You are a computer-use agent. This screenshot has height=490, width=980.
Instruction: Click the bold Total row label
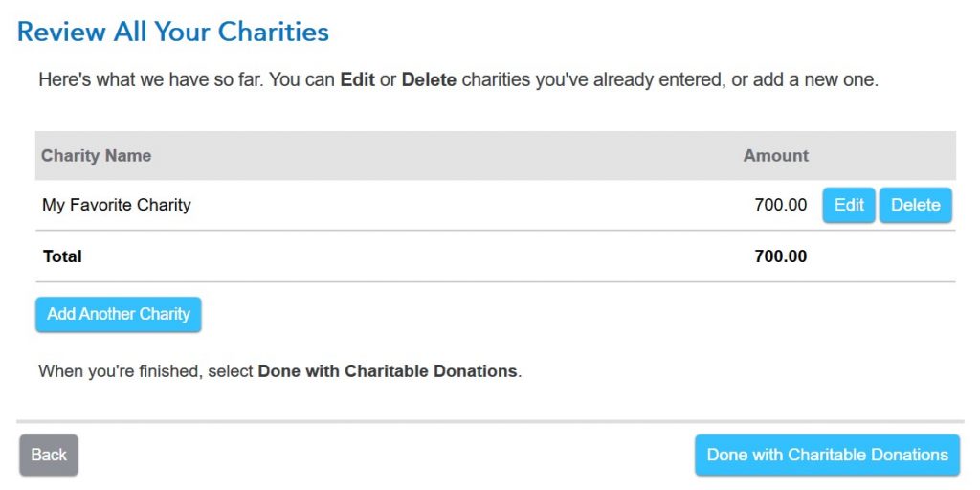(62, 256)
